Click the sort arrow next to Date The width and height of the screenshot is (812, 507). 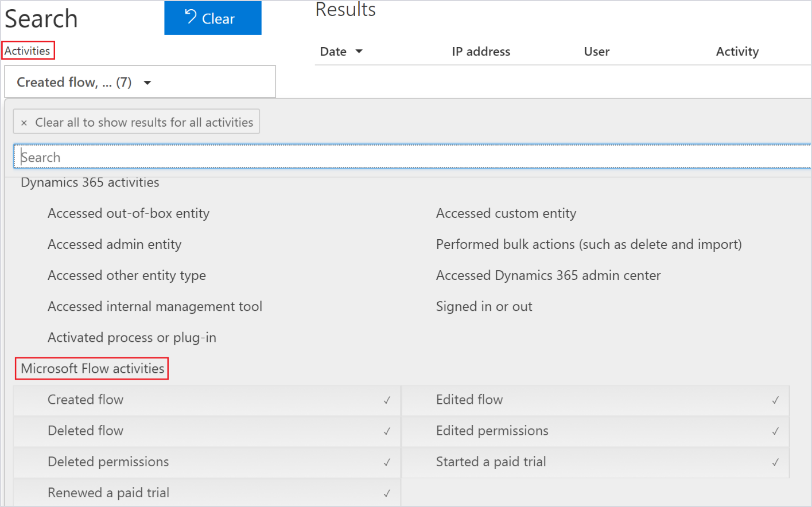tap(360, 51)
